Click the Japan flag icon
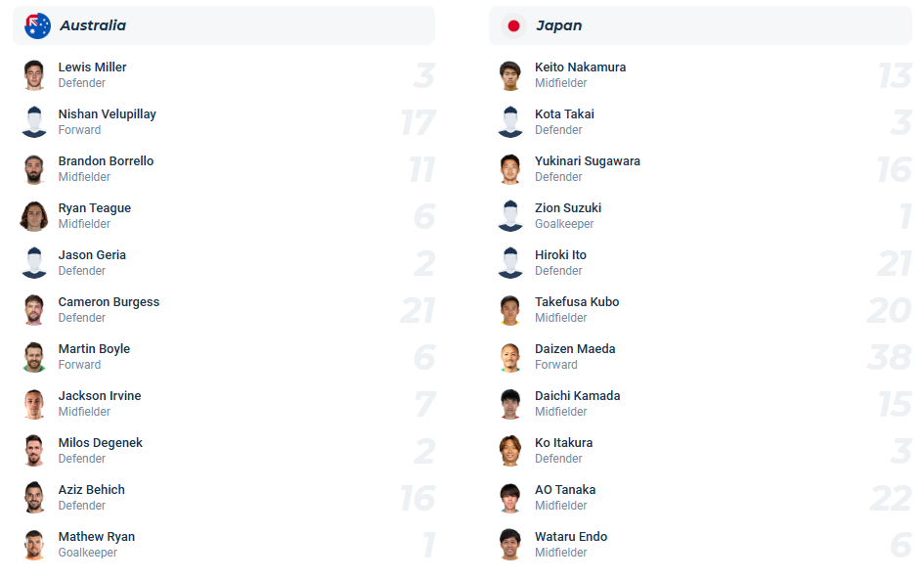Screen dimensions: 924x580 pyautogui.click(x=513, y=25)
